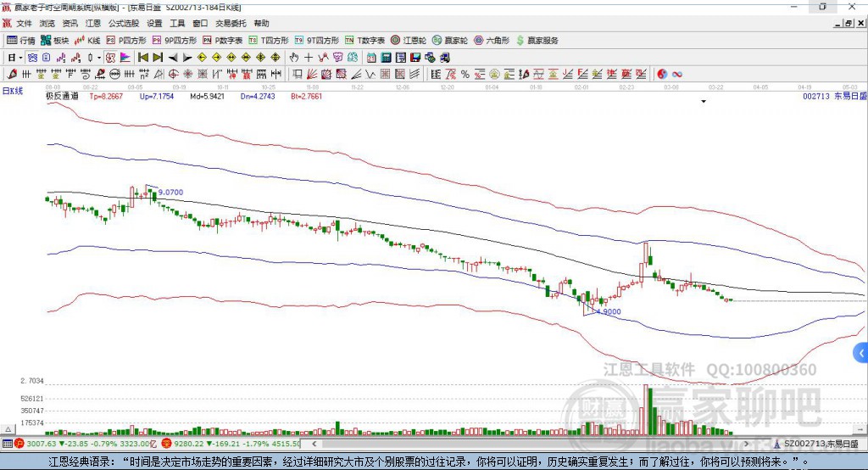The height and width of the screenshot is (470, 868).
Task: Click the black right arrow icon
Action: [x=187, y=58]
